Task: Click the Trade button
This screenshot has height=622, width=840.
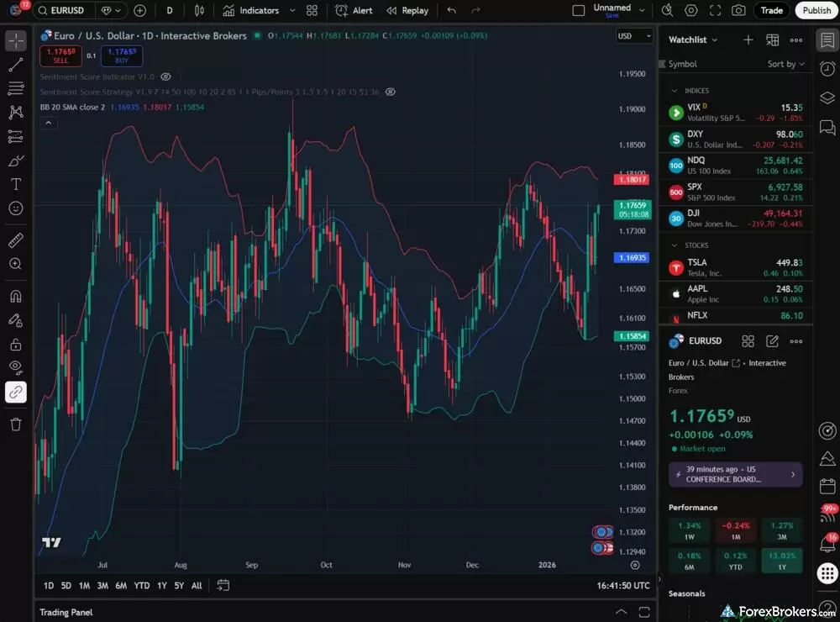Action: click(771, 10)
